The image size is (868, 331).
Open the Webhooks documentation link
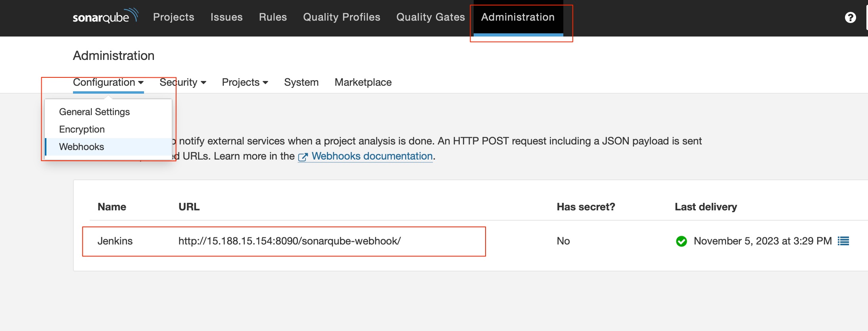coord(372,156)
